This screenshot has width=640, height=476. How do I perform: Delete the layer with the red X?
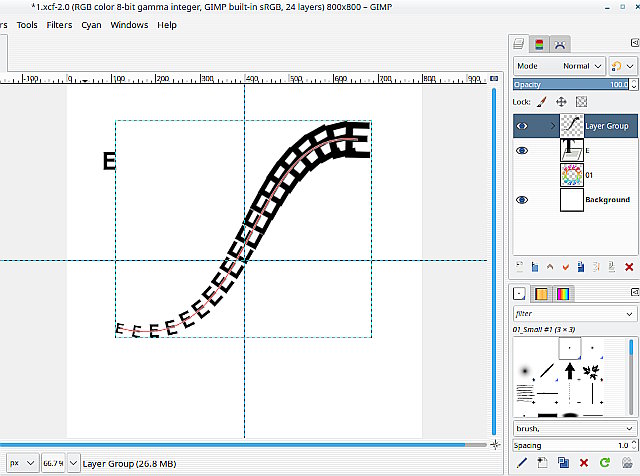628,266
